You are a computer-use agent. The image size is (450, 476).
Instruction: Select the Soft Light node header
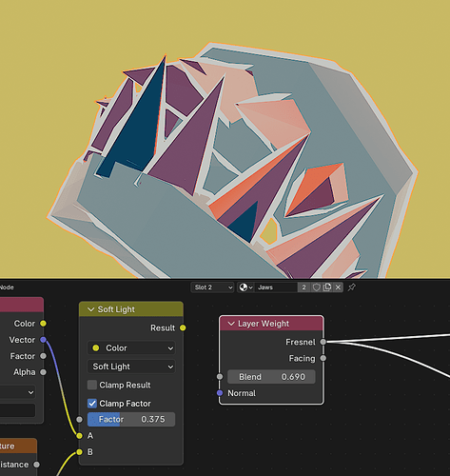131,309
